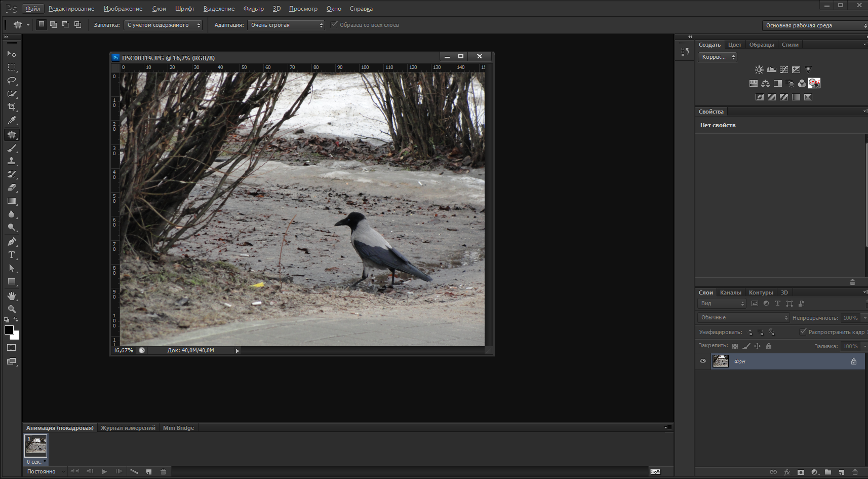868x479 pixels.
Task: Switch to the Каналы tab
Action: (x=730, y=292)
